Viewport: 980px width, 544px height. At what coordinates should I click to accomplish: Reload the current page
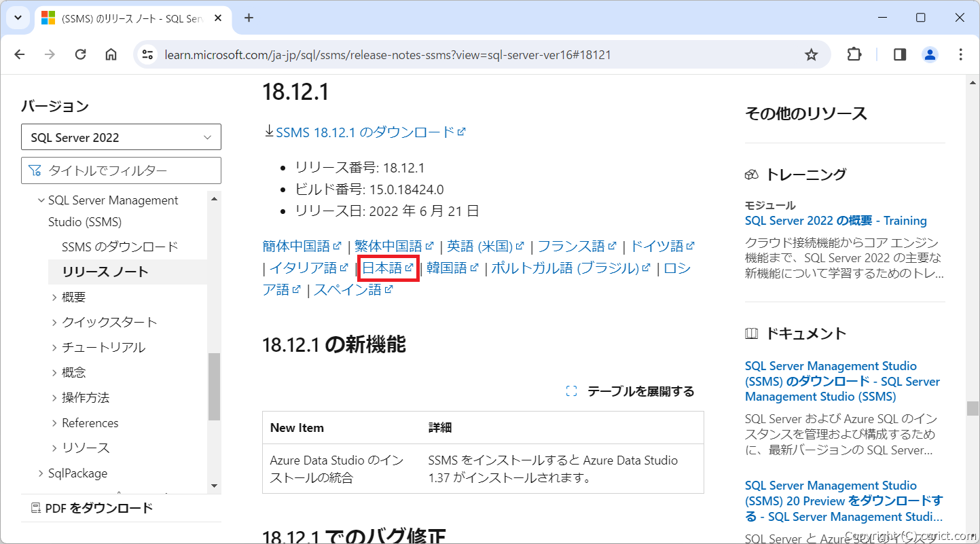(x=80, y=55)
